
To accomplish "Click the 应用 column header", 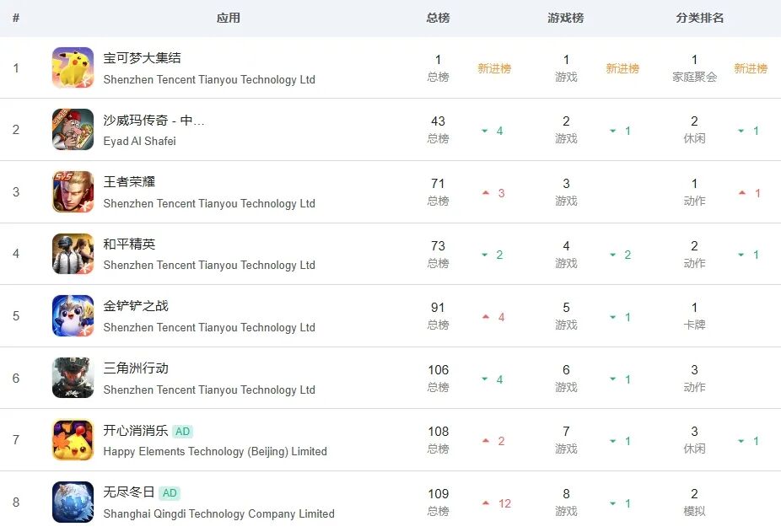I will 228,18.
